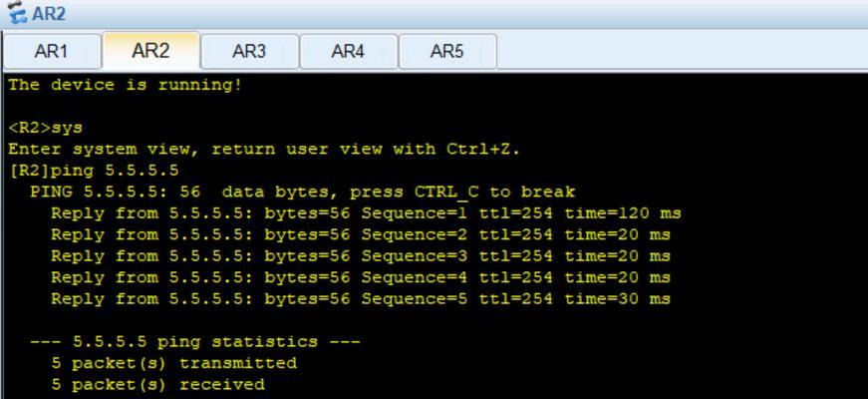Click the '5.5.5.5 ping statistics' header line
This screenshot has height=399, width=868.
(195, 342)
